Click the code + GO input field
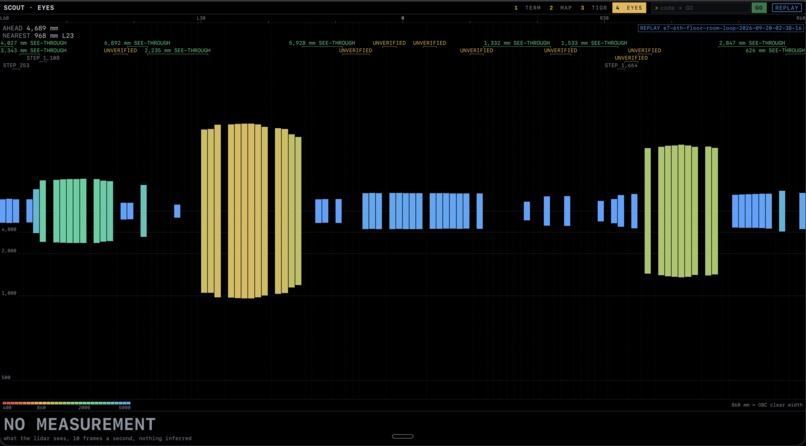The width and height of the screenshot is (806, 446). (700, 8)
